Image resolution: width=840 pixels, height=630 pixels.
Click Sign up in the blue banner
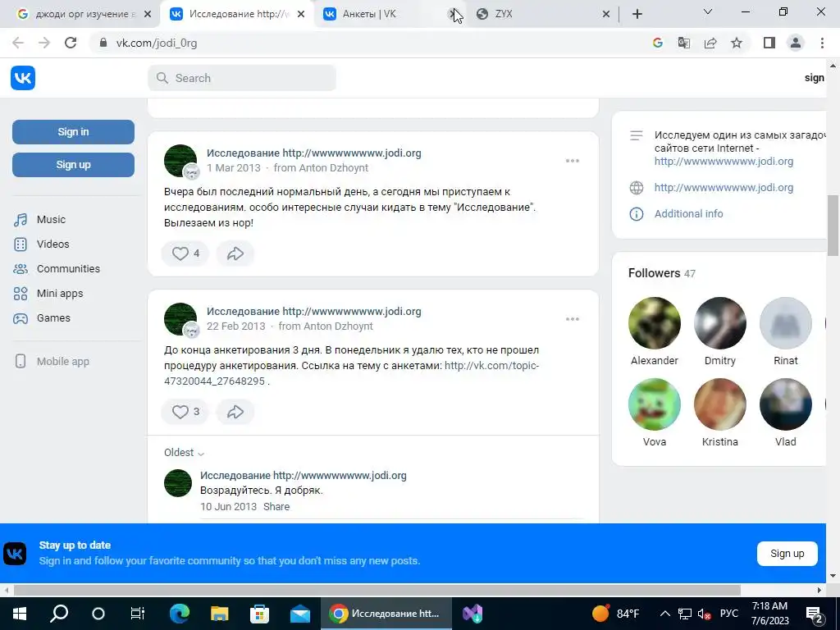(787, 554)
